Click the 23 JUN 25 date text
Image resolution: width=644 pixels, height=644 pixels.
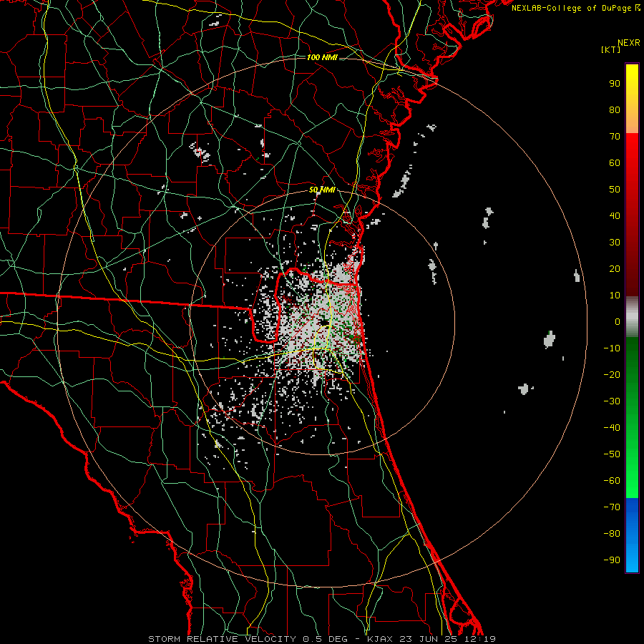(x=428, y=639)
